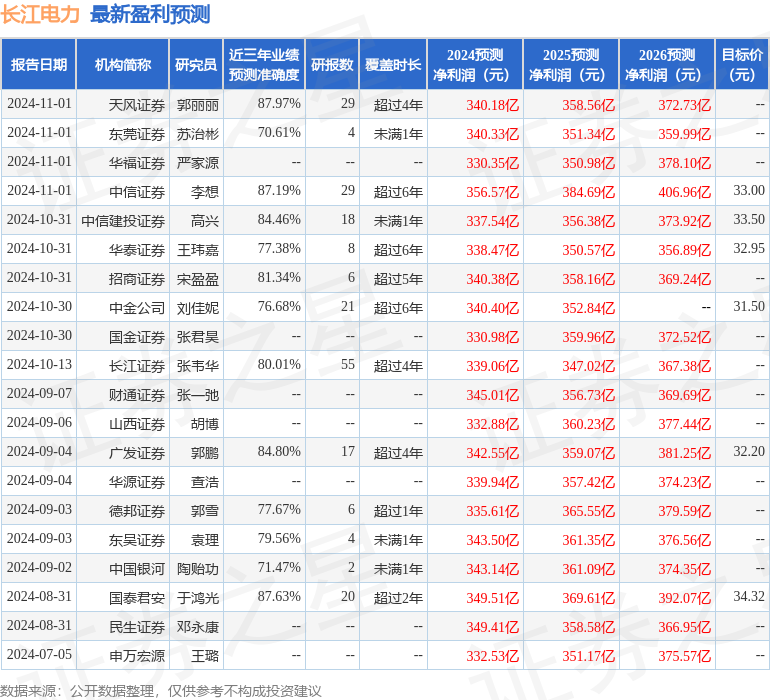Click researcher name 李想

click(205, 192)
